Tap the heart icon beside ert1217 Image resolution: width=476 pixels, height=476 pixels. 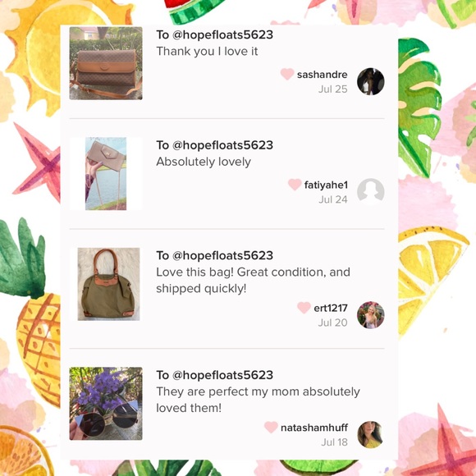(x=304, y=308)
